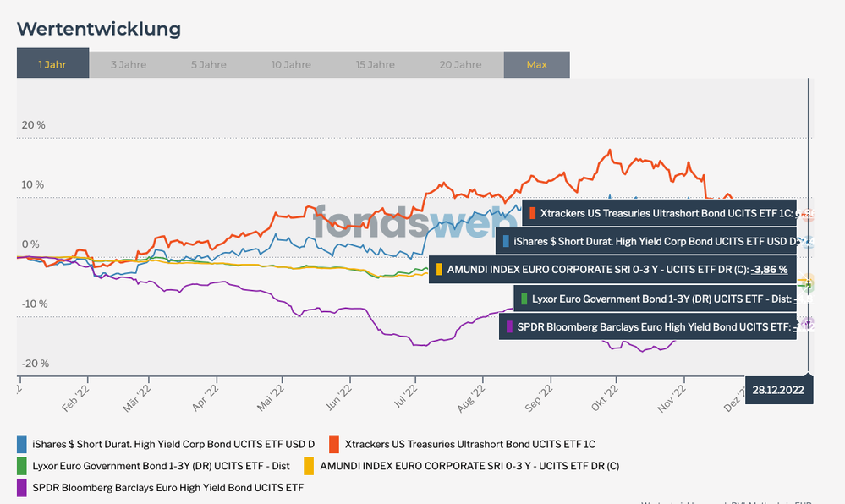The image size is (845, 504).
Task: Click the 28.12.2022 date marker label
Action: pyautogui.click(x=779, y=390)
